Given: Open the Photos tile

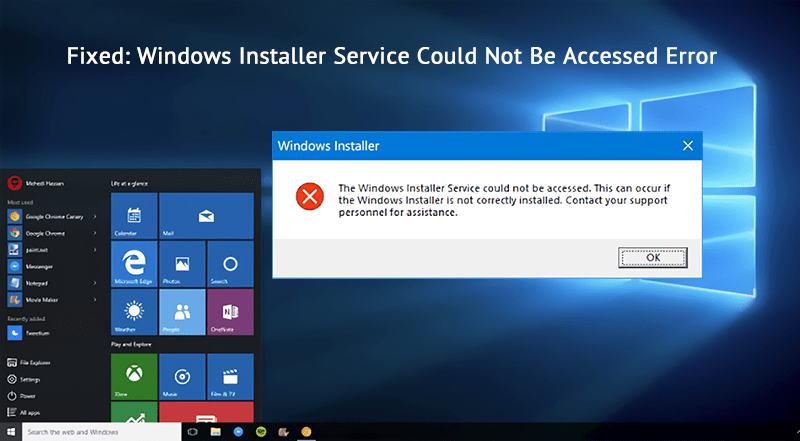Looking at the screenshot, I should point(182,264).
